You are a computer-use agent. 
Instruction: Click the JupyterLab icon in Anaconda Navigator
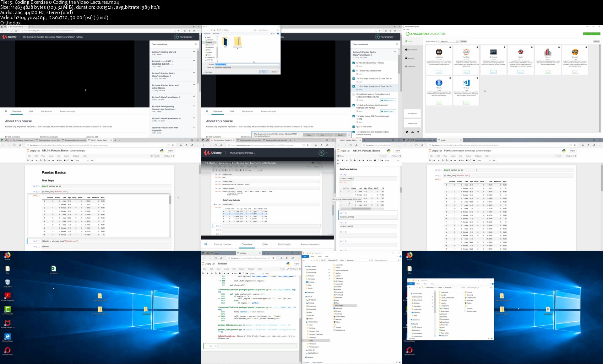[439, 52]
